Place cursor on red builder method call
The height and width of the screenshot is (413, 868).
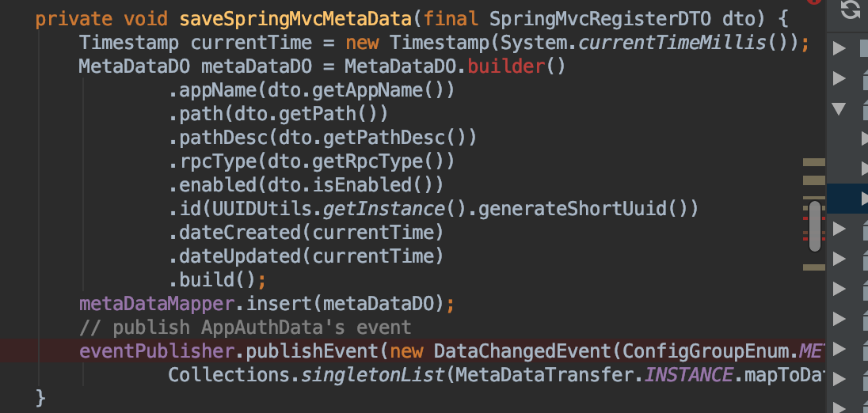(x=506, y=66)
